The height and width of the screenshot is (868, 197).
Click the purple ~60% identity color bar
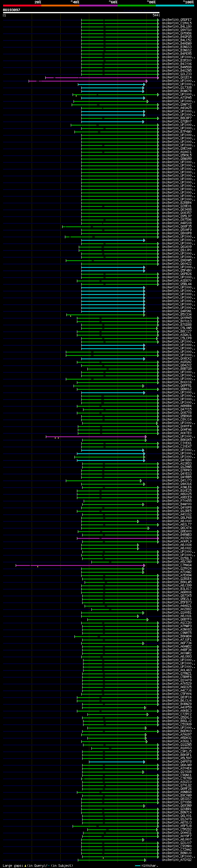(98, 6)
